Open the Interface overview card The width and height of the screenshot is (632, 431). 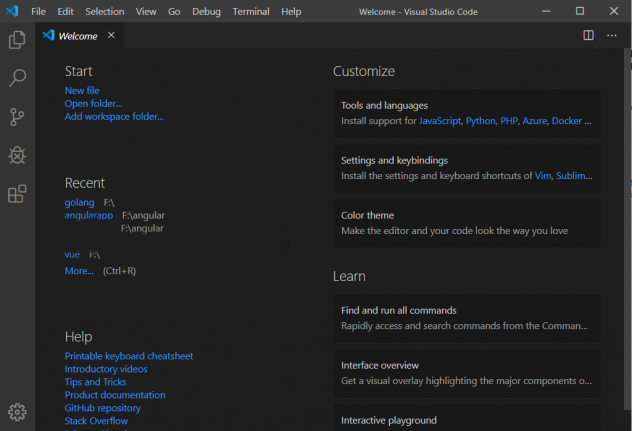point(467,373)
